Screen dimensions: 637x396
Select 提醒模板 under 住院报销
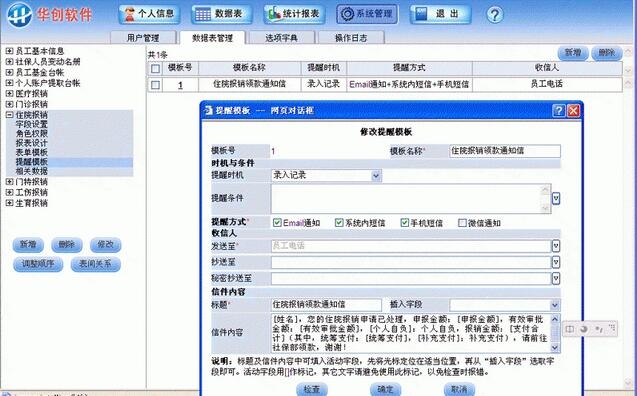tap(32, 162)
